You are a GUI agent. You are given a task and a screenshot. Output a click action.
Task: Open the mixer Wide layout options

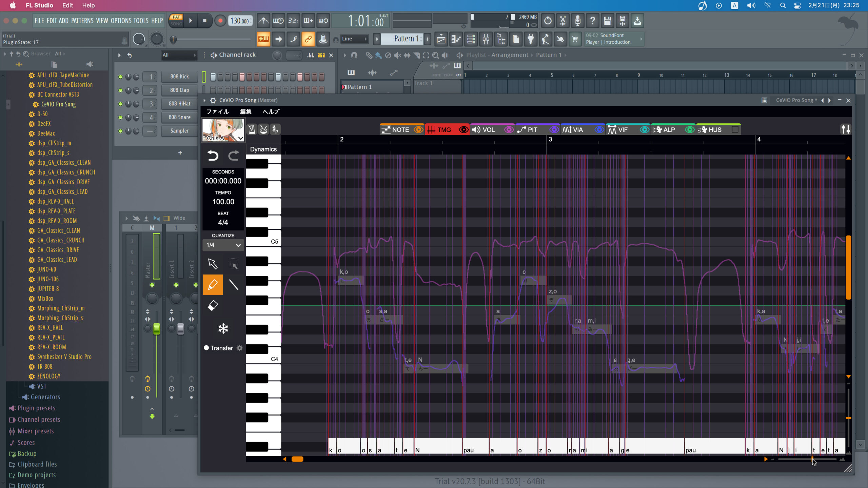pyautogui.click(x=179, y=218)
